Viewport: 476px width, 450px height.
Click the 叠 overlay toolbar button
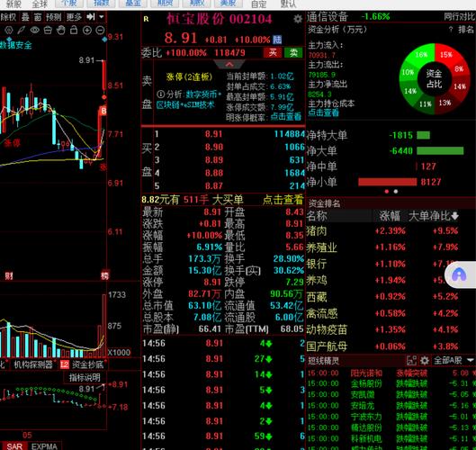tap(25, 17)
